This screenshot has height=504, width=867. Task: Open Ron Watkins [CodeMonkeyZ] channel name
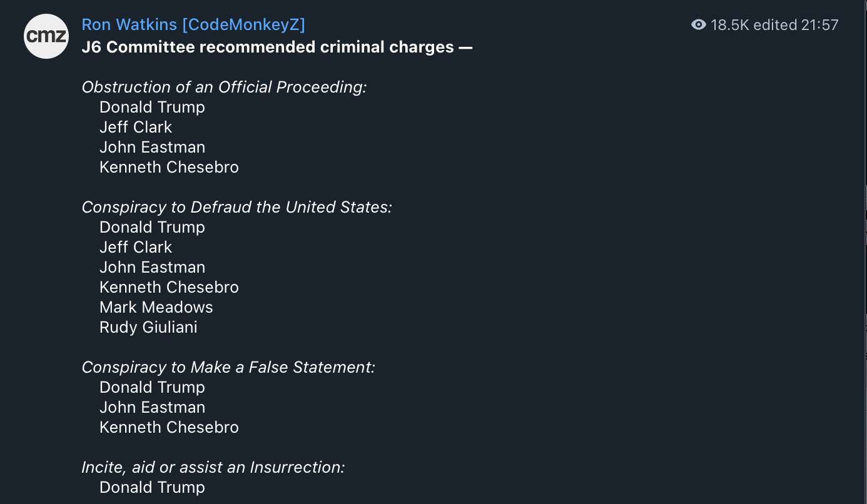click(193, 25)
